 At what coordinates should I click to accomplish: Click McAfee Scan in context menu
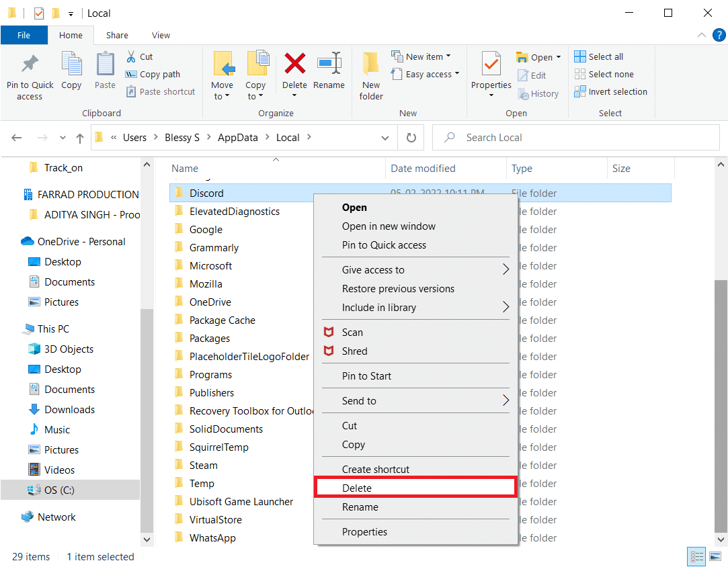click(352, 333)
